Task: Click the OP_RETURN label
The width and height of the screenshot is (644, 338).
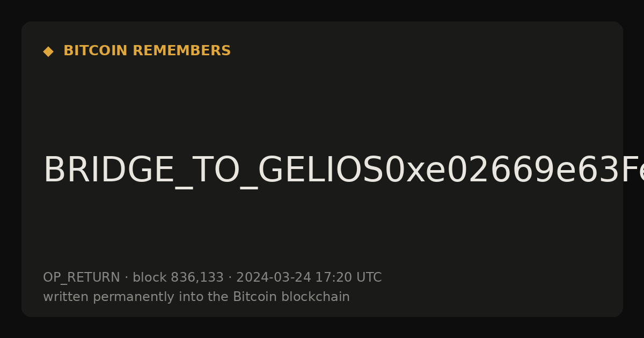Action: tap(82, 278)
